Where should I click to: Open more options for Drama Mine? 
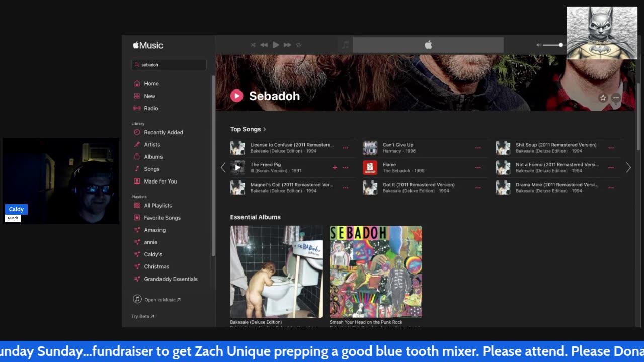pos(611,188)
